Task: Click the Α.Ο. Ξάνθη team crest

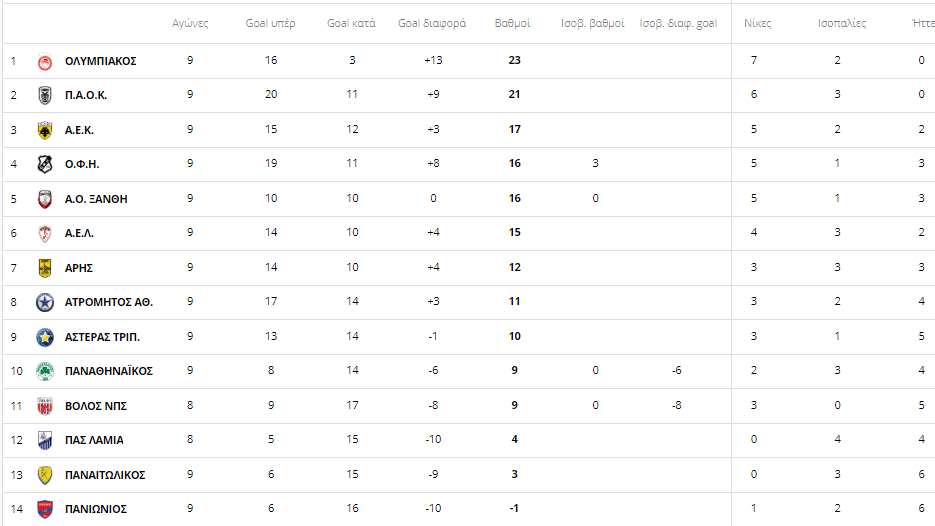Action: pyautogui.click(x=45, y=199)
